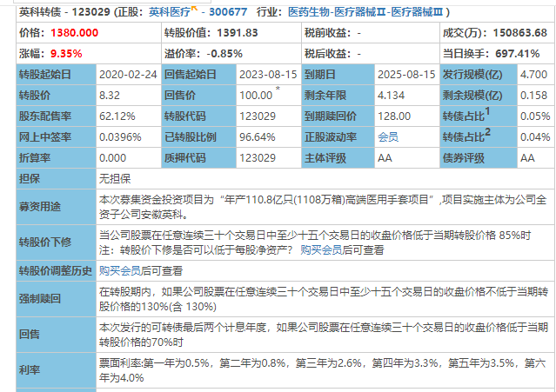This screenshot has width=556, height=392.
Task: Click 购买会员 link in 转股价调整历史 row
Action: tap(120, 271)
